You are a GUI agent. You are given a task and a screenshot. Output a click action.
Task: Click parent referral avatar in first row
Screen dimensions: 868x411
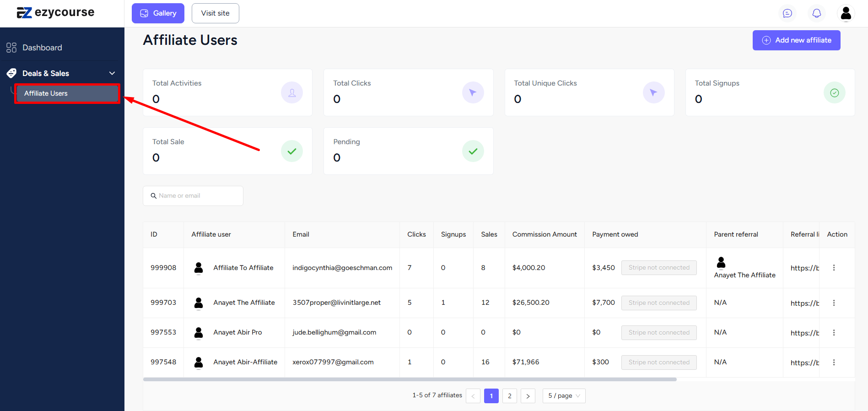pyautogui.click(x=721, y=262)
